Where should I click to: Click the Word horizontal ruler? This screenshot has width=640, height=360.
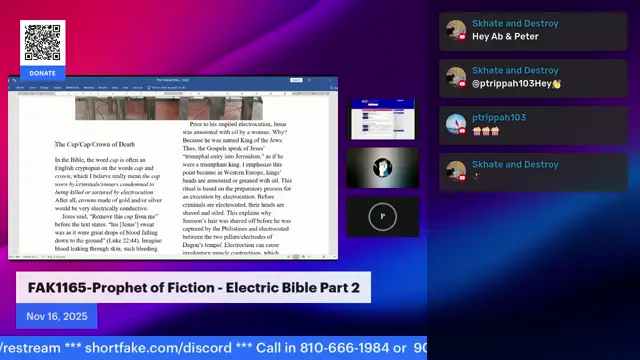click(173, 93)
